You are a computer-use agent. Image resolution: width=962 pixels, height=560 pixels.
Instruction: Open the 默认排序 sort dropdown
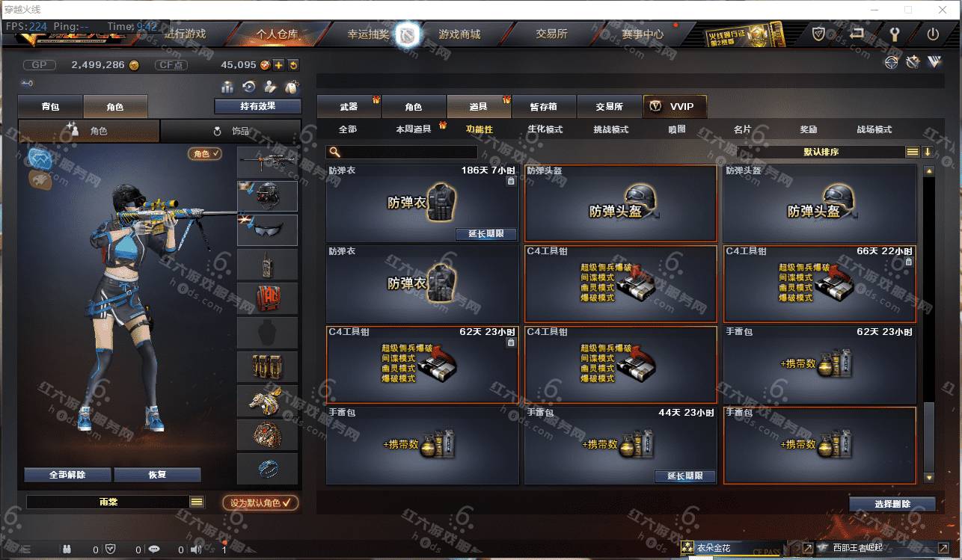pyautogui.click(x=821, y=152)
